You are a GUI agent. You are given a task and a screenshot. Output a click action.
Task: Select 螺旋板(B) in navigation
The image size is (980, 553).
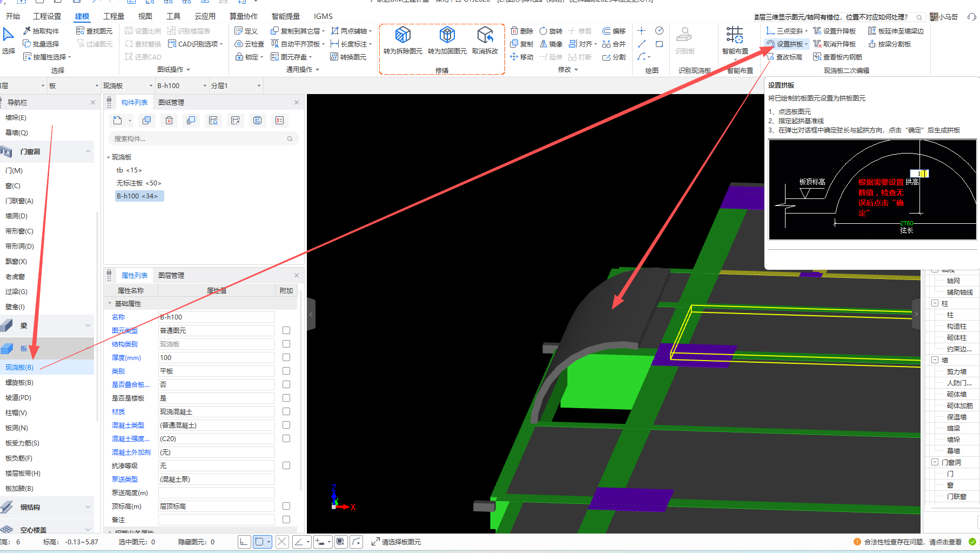tap(47, 382)
